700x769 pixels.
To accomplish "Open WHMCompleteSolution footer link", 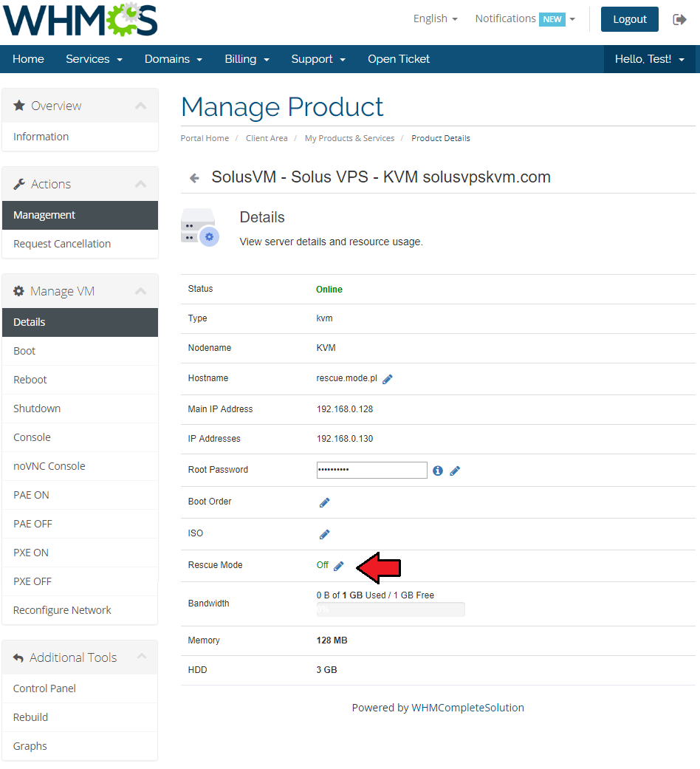I will tap(467, 708).
